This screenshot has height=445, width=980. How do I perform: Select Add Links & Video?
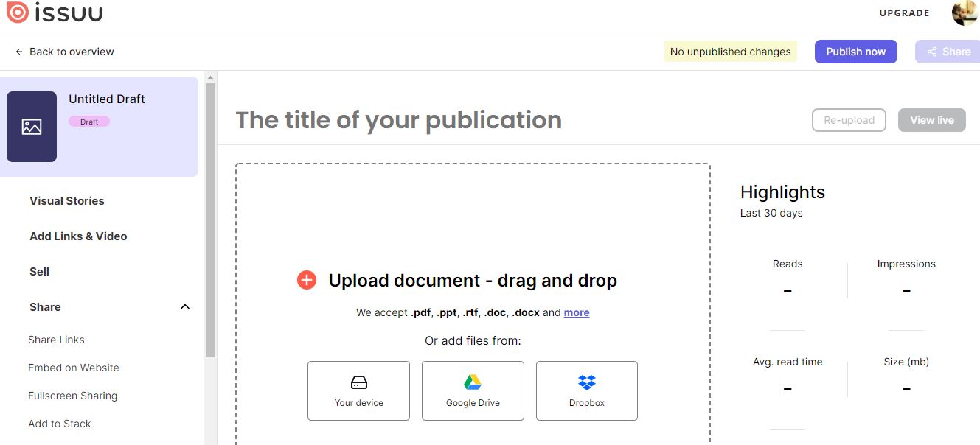click(x=77, y=236)
